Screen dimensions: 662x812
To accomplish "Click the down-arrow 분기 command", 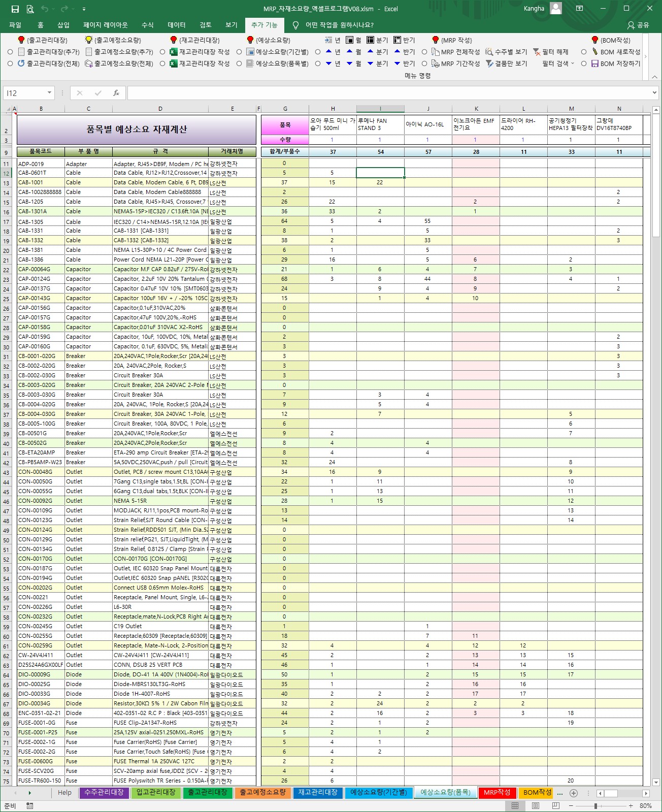I will coord(377,63).
